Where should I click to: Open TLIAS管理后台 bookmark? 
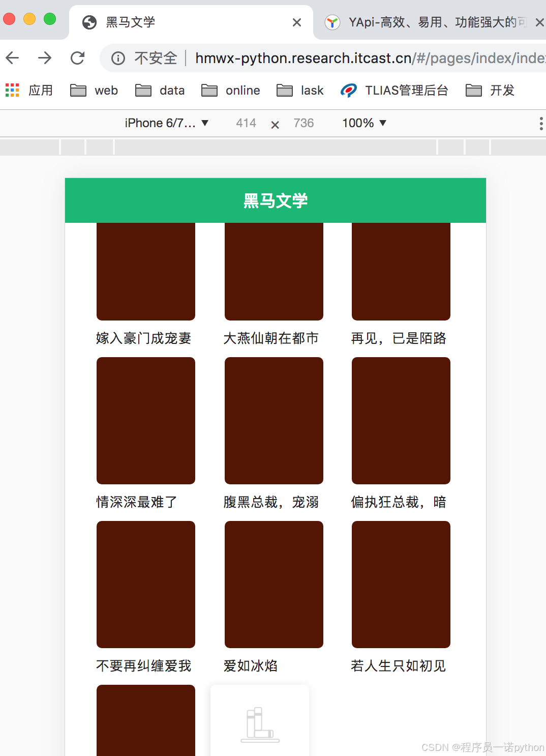pyautogui.click(x=395, y=91)
